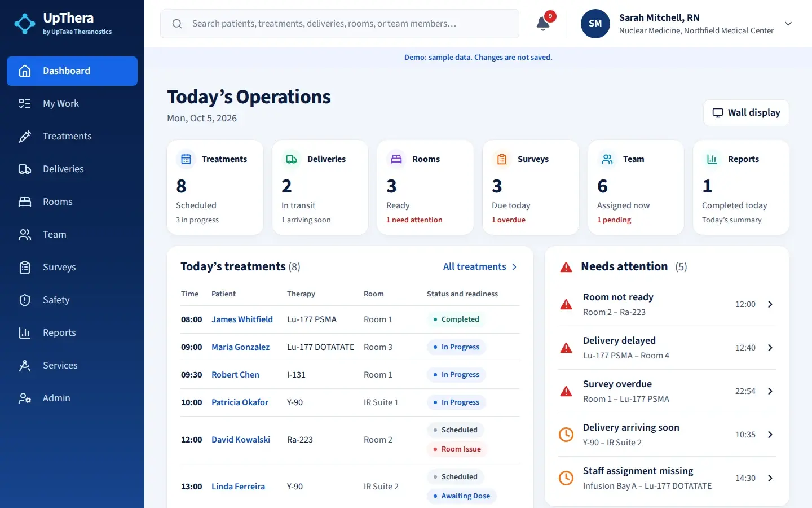
Task: Open the notifications bell icon
Action: [543, 23]
